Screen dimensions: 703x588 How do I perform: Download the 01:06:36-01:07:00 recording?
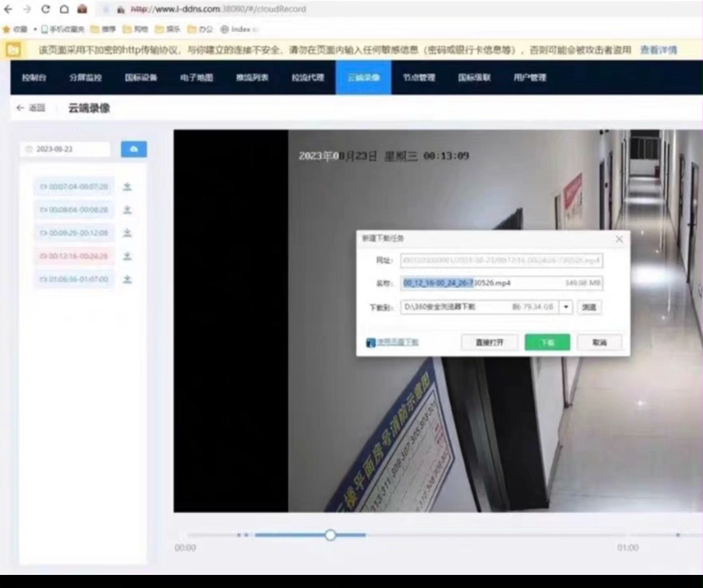127,280
